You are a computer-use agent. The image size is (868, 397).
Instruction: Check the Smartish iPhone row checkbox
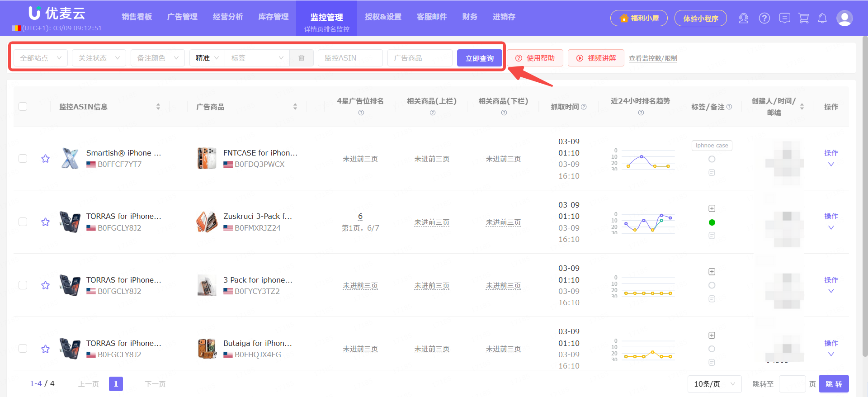click(23, 159)
